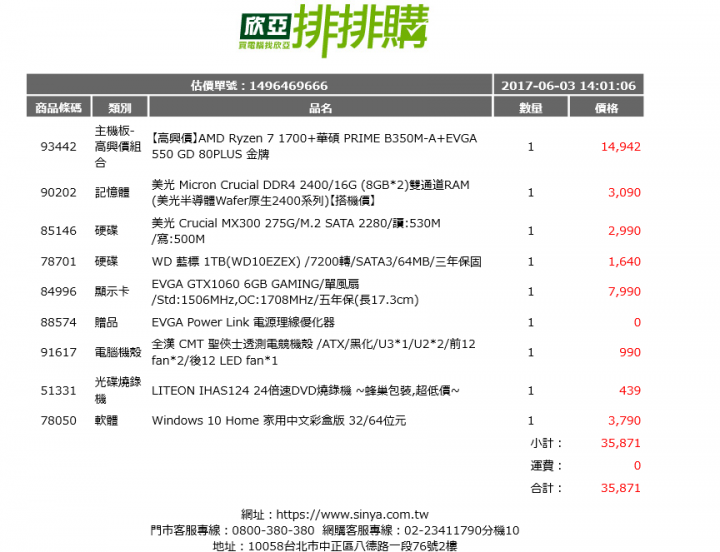The height and width of the screenshot is (552, 720).
Task: Click price 2,990
Action: point(624,231)
